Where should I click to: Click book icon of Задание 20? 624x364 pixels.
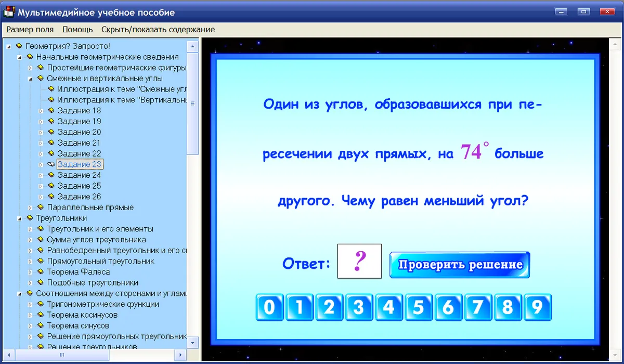(51, 132)
